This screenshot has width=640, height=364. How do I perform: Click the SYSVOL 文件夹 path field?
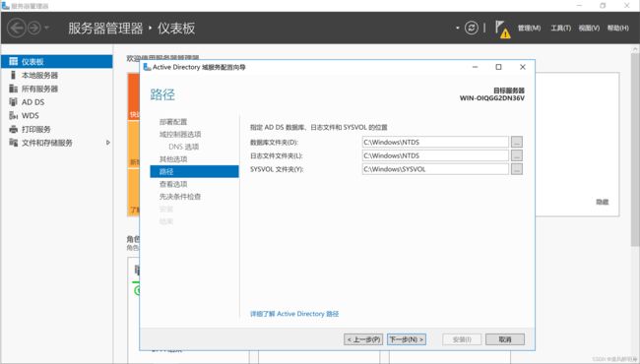435,169
